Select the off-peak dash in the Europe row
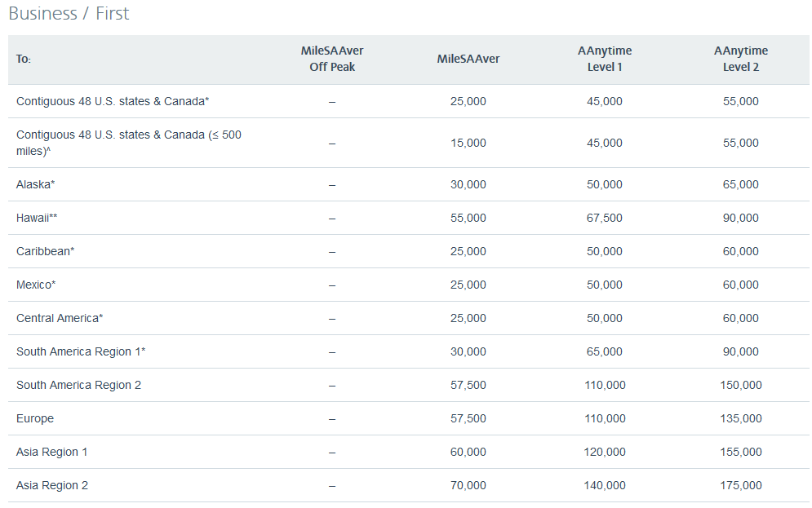The image size is (812, 508). [332, 420]
